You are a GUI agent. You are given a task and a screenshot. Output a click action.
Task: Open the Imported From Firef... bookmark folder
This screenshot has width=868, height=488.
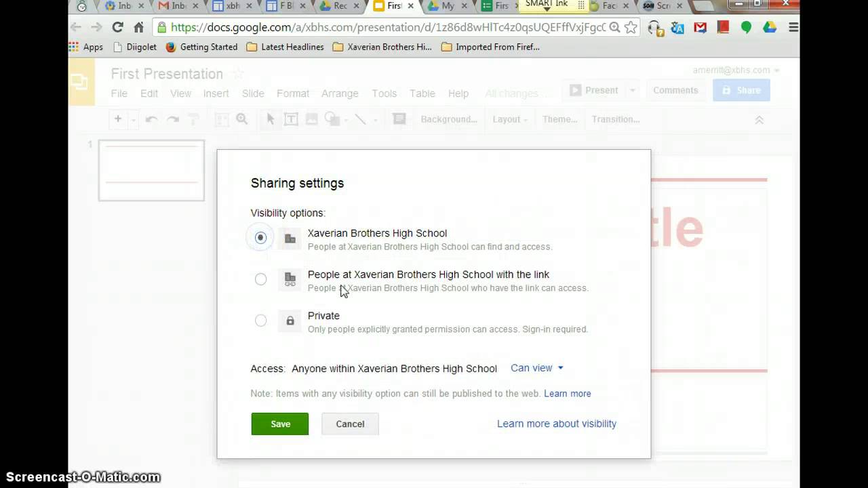click(x=490, y=47)
